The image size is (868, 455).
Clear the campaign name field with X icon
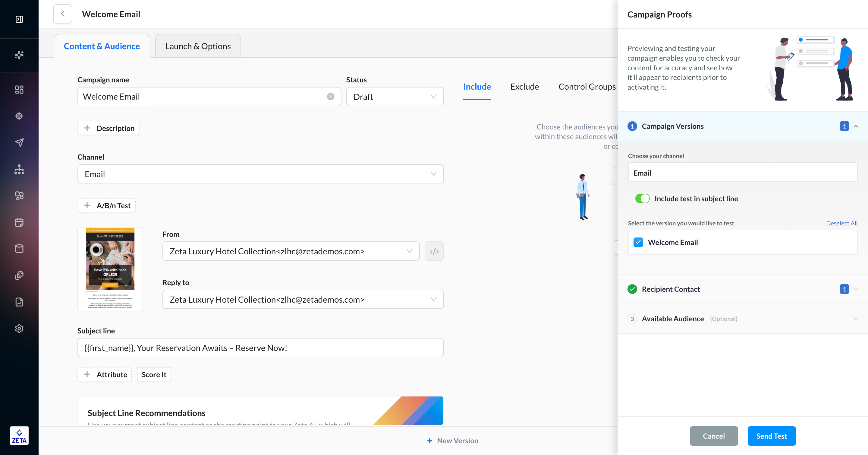[x=330, y=97]
